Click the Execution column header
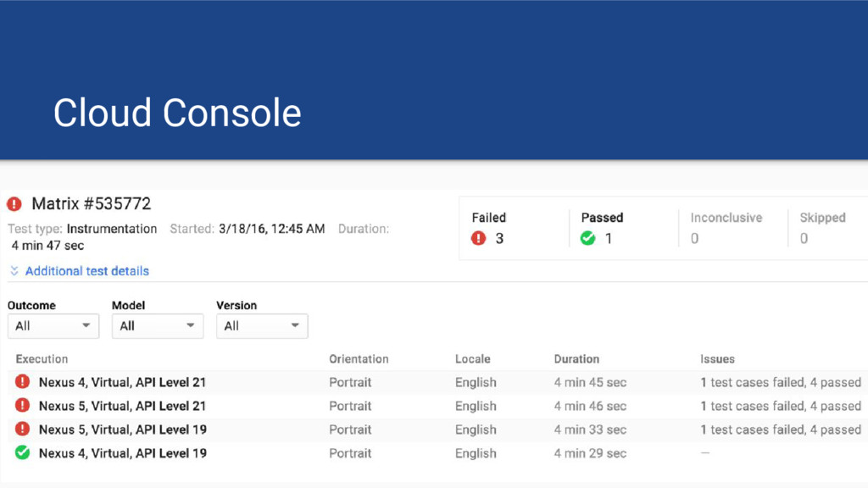Viewport: 868px width, 488px height. (x=42, y=359)
